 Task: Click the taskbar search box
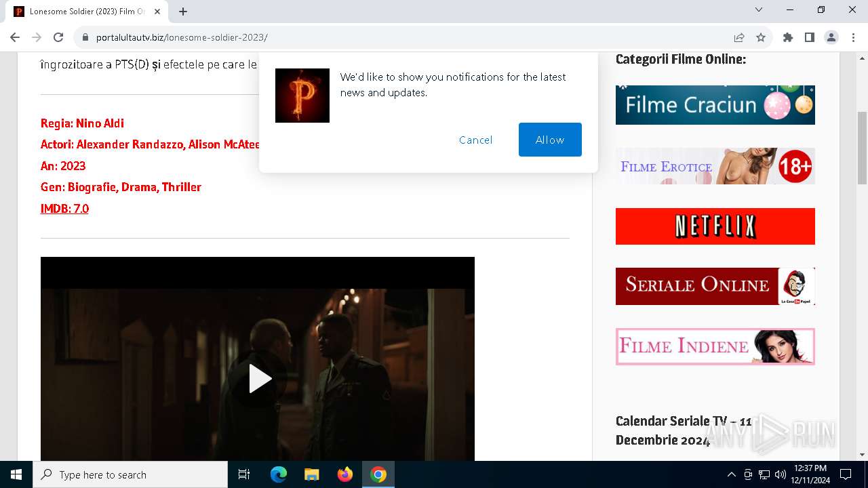click(x=130, y=474)
